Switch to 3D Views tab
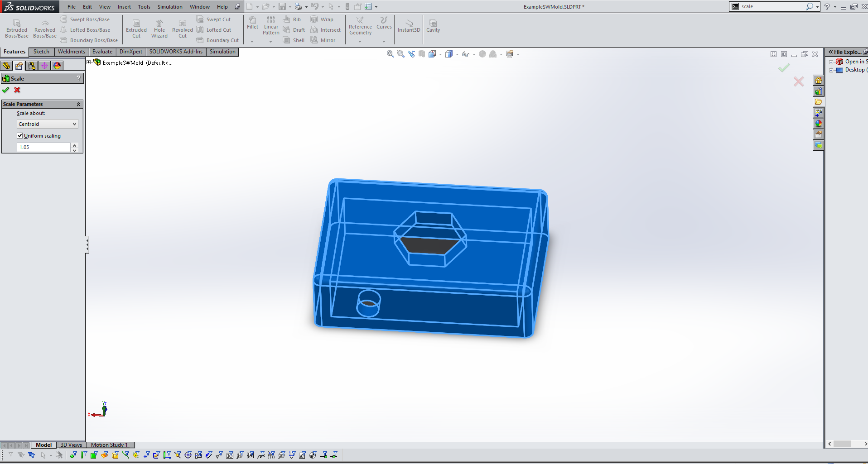The height and width of the screenshot is (464, 868). [71, 445]
